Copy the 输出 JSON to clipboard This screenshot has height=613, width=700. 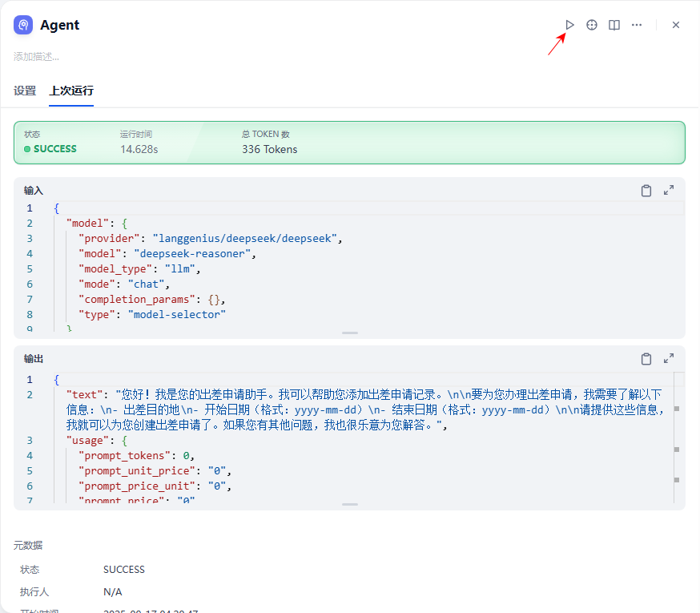click(x=646, y=359)
